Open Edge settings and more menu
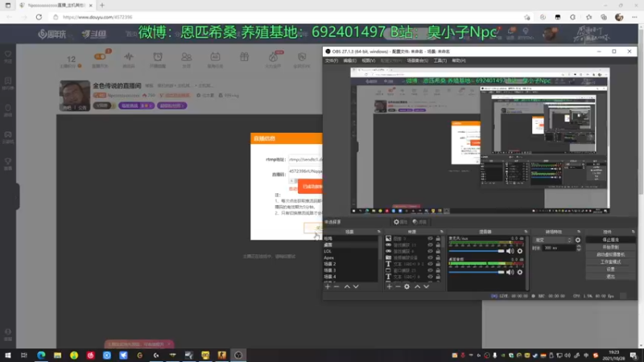The height and width of the screenshot is (362, 644). click(634, 17)
